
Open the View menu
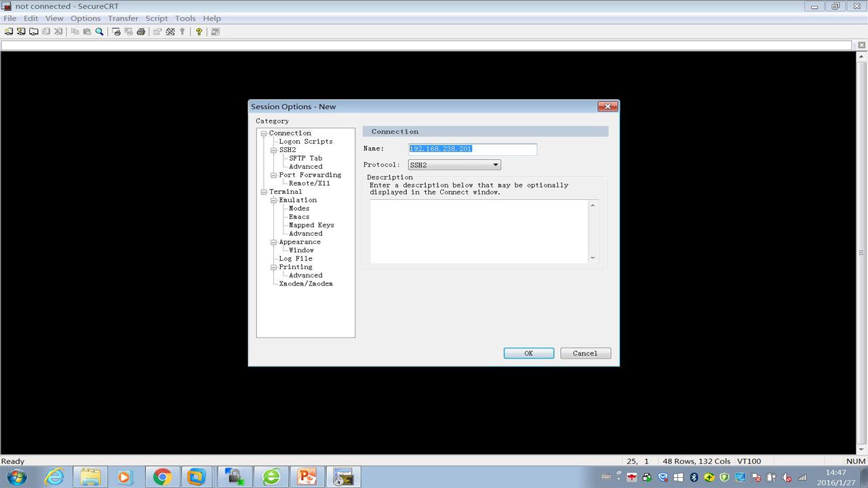tap(54, 18)
